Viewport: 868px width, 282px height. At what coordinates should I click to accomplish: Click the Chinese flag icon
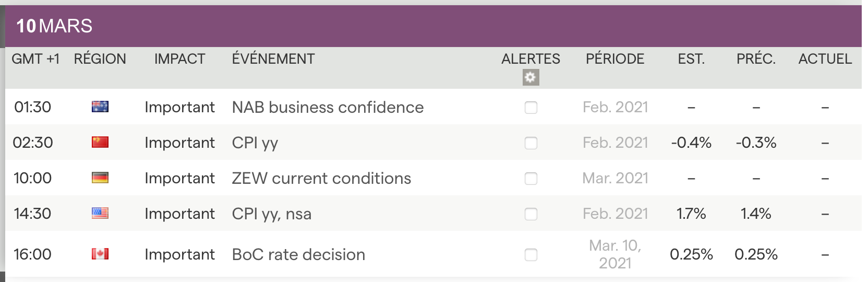(100, 143)
